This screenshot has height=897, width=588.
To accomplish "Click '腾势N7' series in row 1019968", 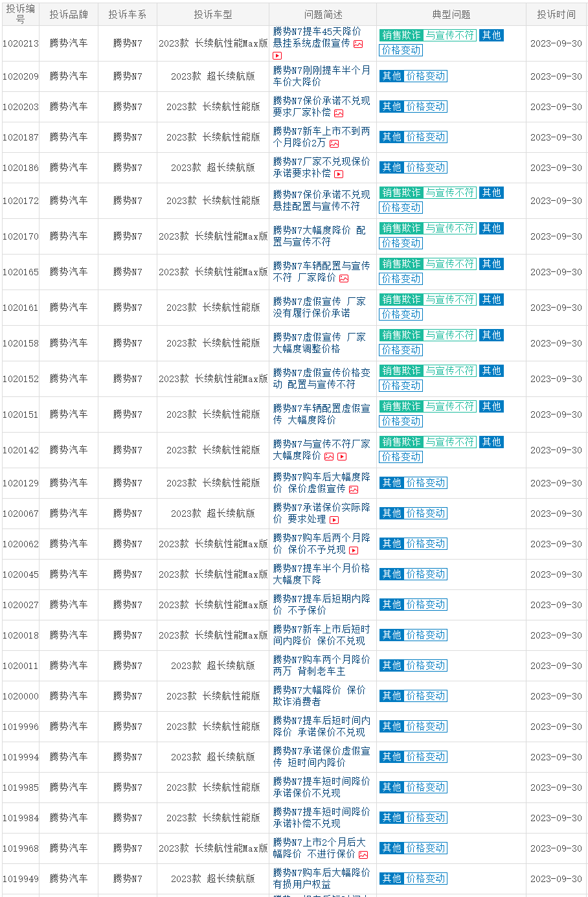I will pyautogui.click(x=128, y=848).
